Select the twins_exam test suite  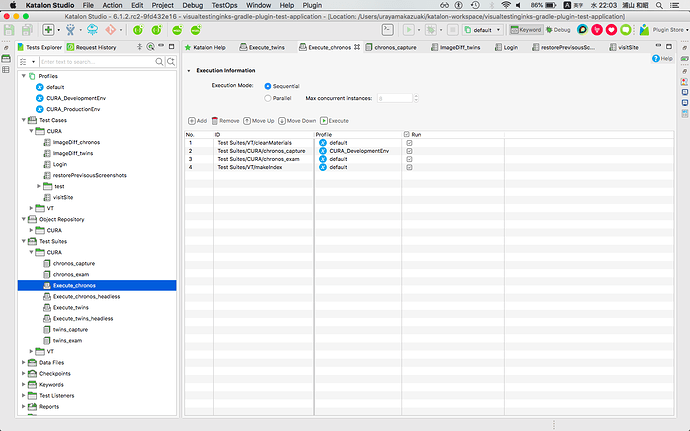(67, 340)
